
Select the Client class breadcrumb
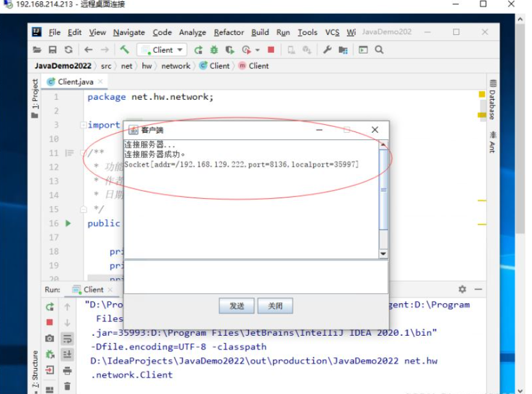pos(215,66)
